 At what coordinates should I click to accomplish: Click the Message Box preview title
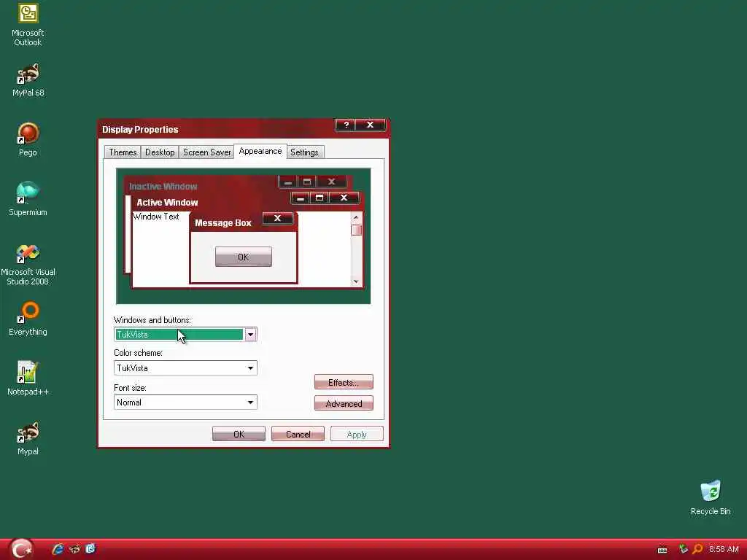pyautogui.click(x=223, y=223)
